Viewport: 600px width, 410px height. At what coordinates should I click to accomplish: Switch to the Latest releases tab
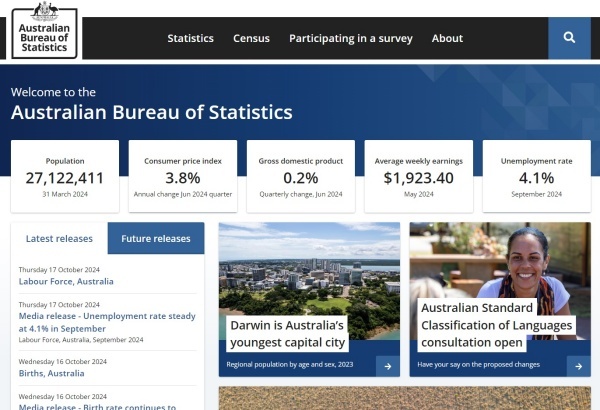59,238
